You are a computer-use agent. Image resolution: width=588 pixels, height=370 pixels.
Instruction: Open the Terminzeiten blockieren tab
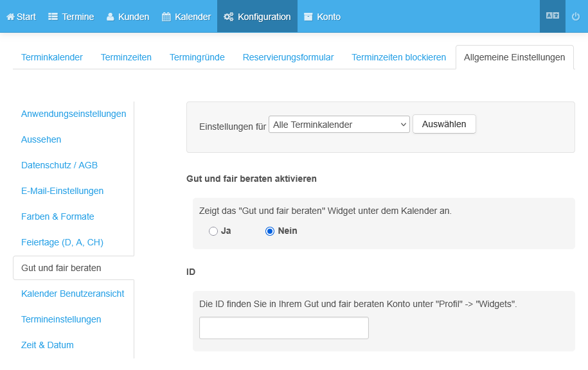398,57
